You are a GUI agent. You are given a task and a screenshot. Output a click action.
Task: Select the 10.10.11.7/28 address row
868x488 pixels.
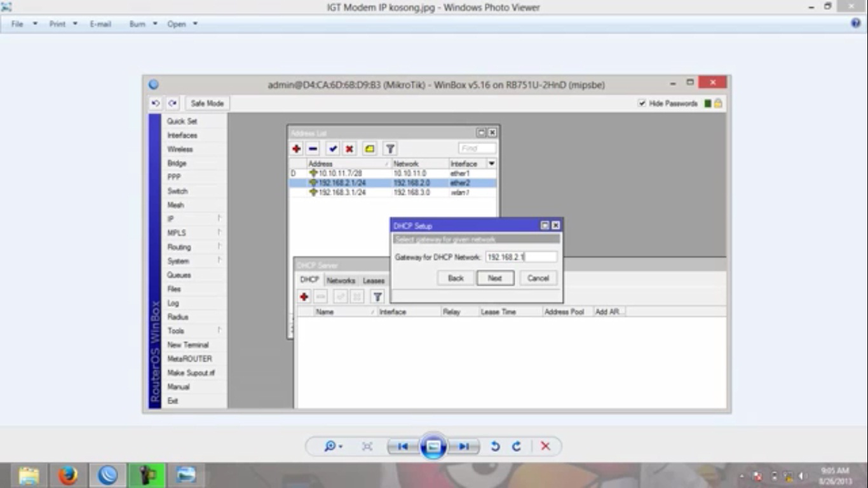[393, 173]
